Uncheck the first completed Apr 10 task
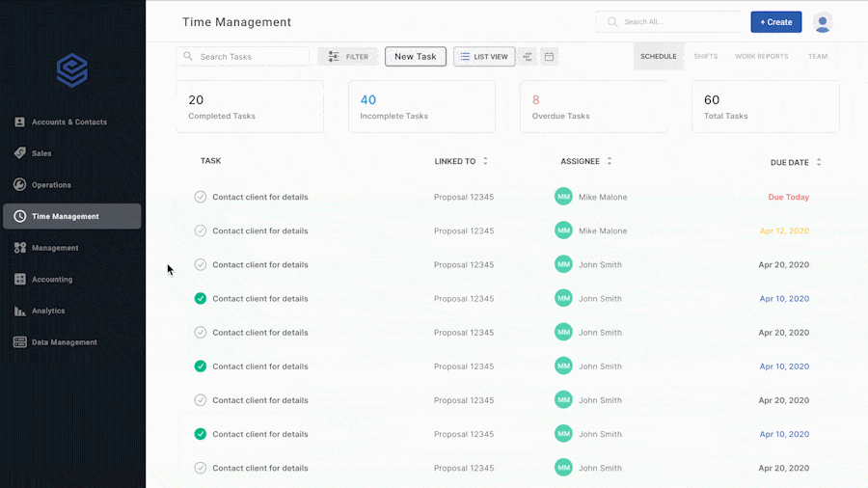 pos(201,299)
